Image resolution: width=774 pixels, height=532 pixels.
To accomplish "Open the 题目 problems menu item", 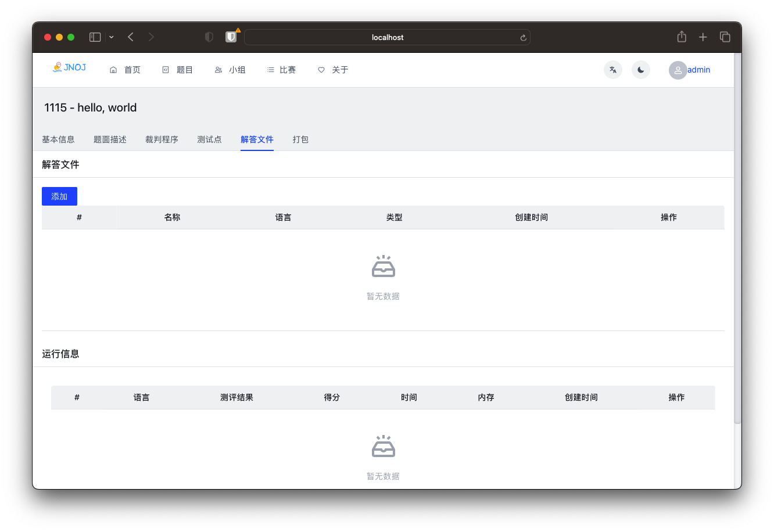I will pos(177,70).
